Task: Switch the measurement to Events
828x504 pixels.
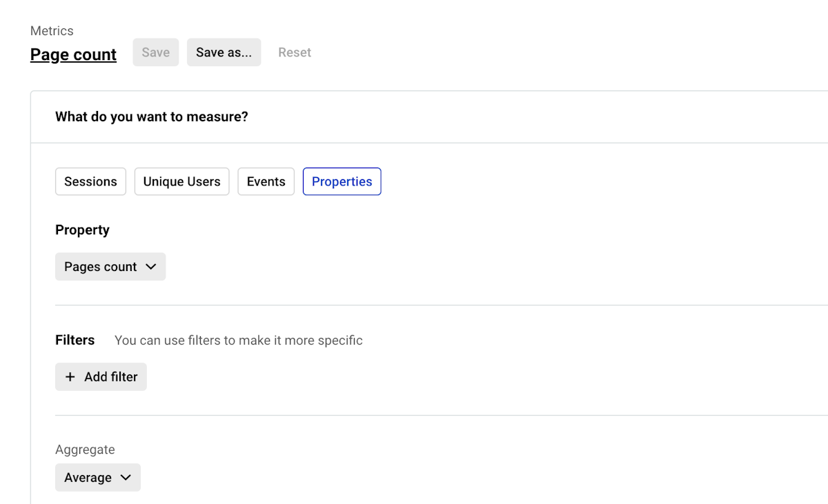Action: (x=266, y=182)
